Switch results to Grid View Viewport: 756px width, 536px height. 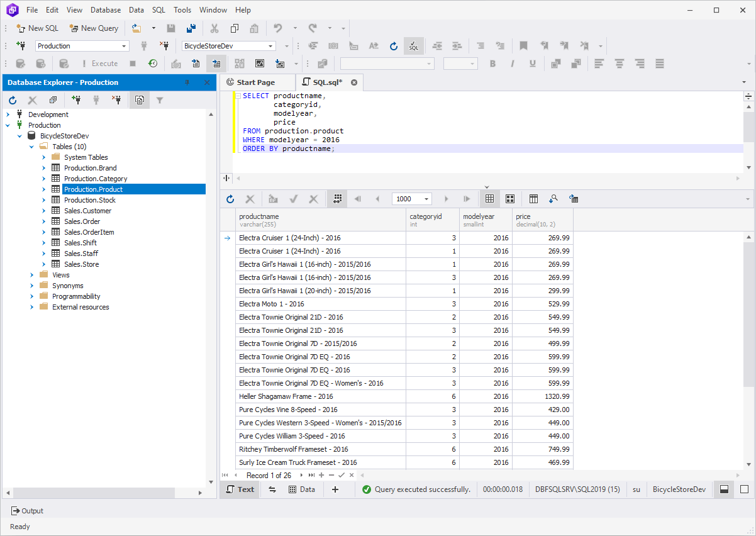[x=489, y=199]
